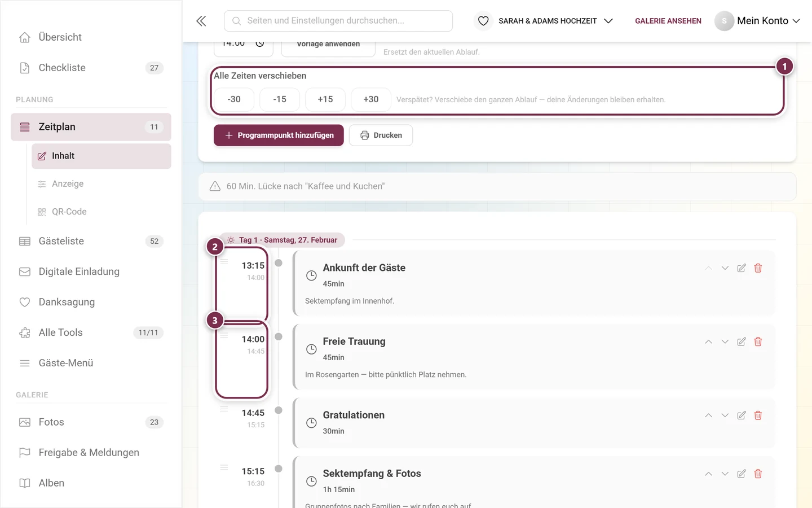The width and height of the screenshot is (812, 508).
Task: Open Danksagung in the sidebar
Action: (x=91, y=302)
